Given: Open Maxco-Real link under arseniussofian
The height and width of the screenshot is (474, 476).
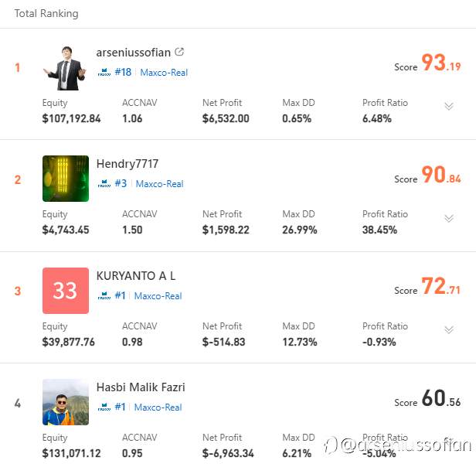Looking at the screenshot, I should (164, 73).
